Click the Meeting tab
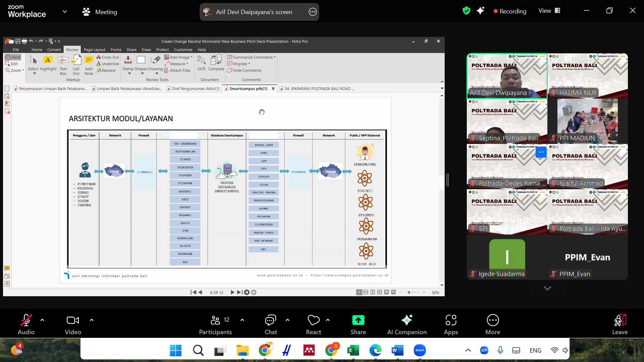The height and width of the screenshot is (362, 644). click(100, 12)
